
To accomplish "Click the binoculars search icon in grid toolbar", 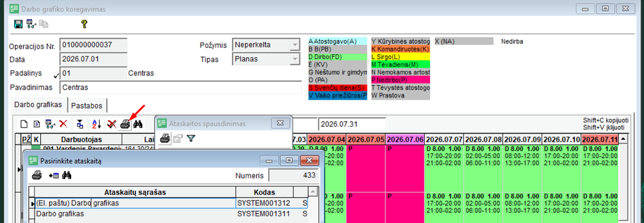I will [138, 123].
